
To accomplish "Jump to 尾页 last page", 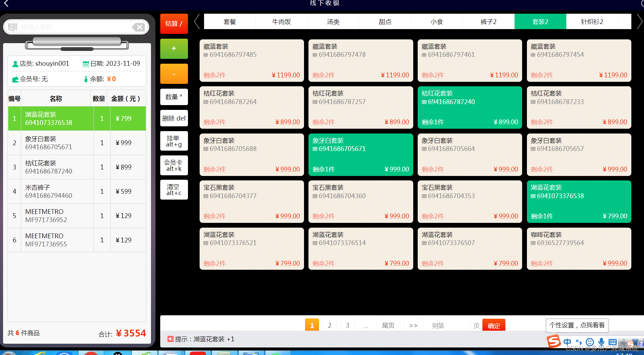I will tap(388, 325).
